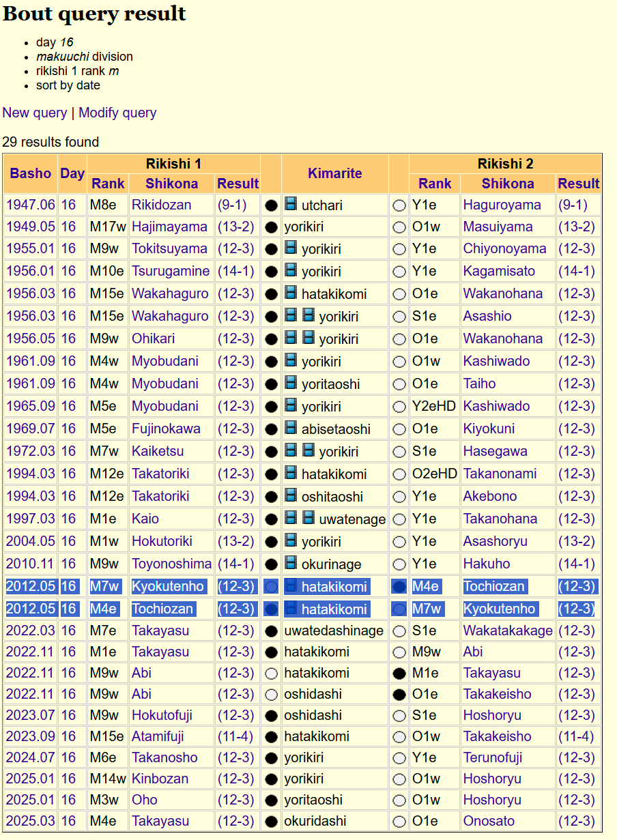Open Takanonami rikishi page

pos(500,474)
